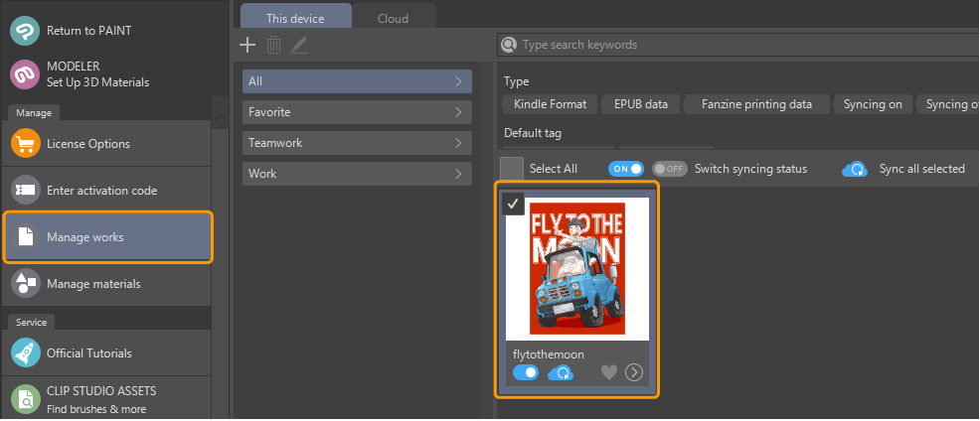Filter by EPUB data type
Image resolution: width=980 pixels, height=421 pixels.
[640, 104]
